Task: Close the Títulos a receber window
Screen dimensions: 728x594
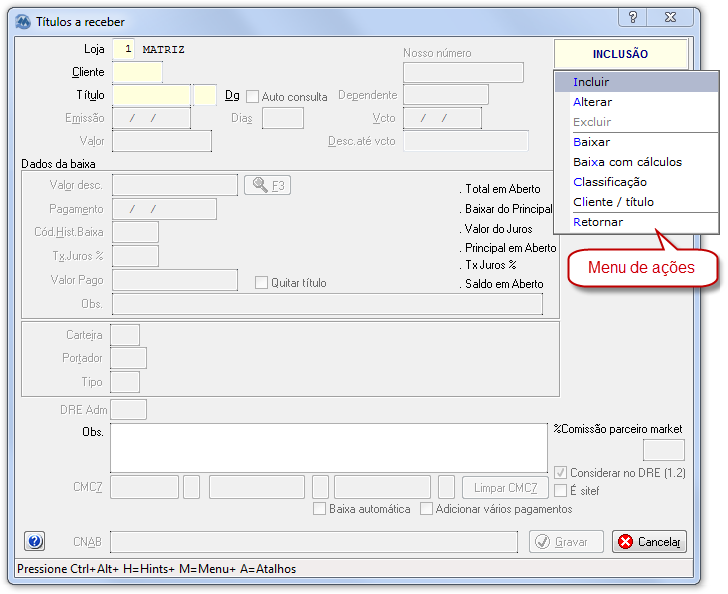Action: (670, 18)
